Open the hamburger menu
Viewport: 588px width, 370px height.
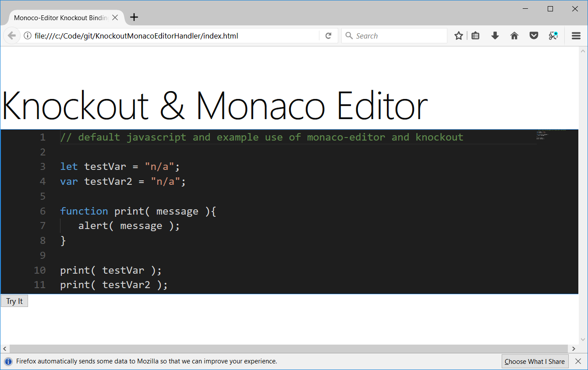[x=576, y=36]
